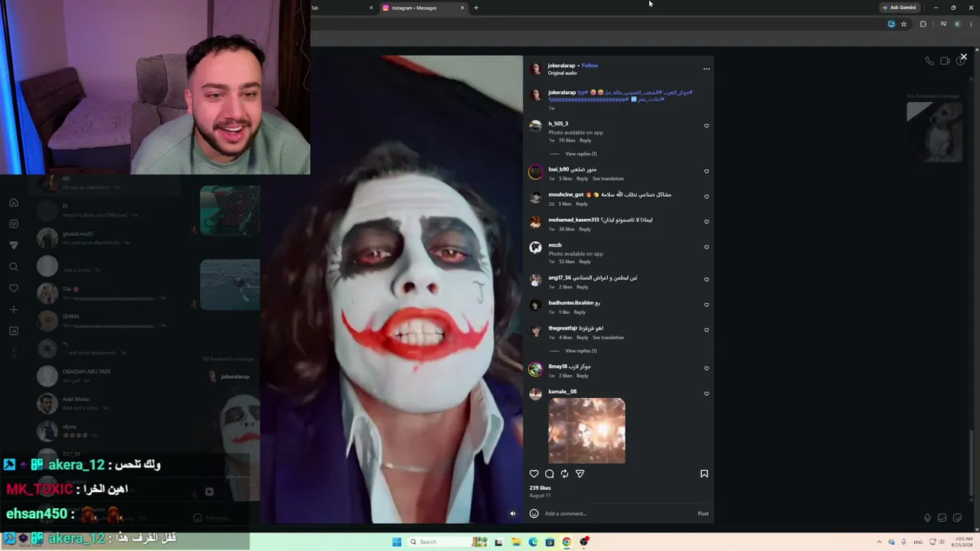Open Microsoft Edge from the taskbar

click(x=533, y=542)
